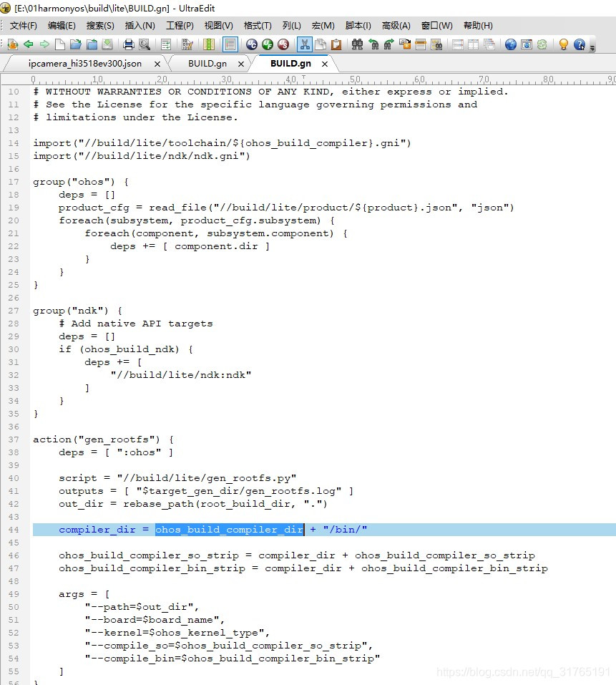Paste from clipboard with the paste icon
This screenshot has height=685, width=616.
pyautogui.click(x=336, y=44)
